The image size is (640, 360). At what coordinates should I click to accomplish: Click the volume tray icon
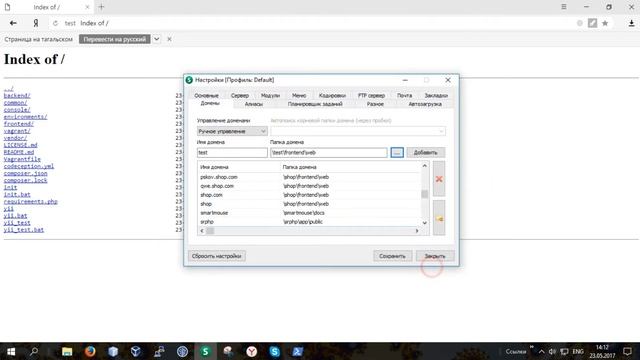552,351
